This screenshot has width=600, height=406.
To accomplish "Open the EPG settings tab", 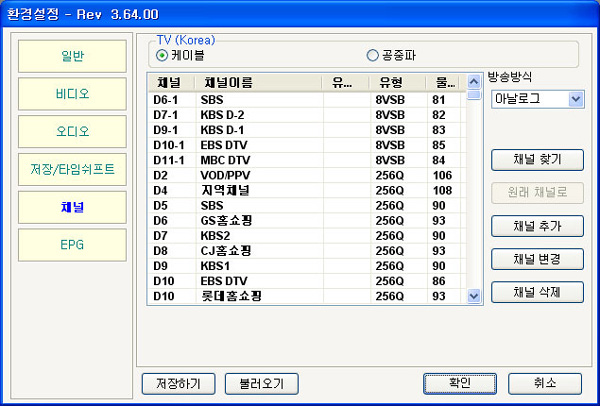I will click(72, 245).
